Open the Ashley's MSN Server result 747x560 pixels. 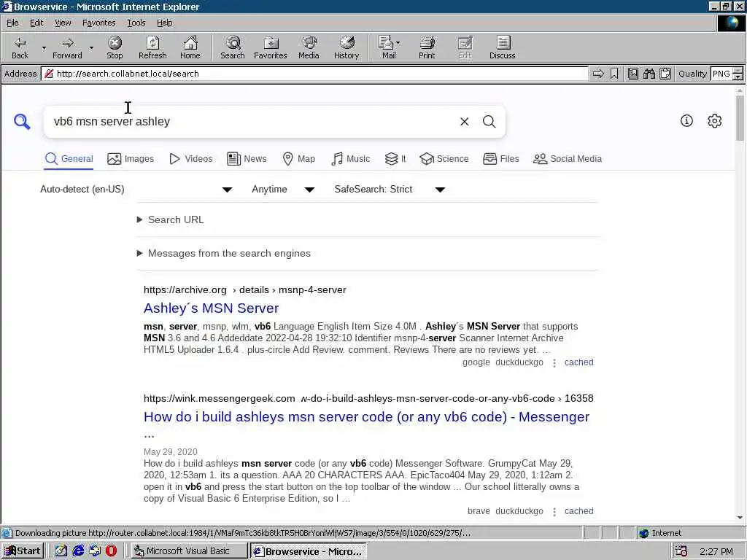point(211,308)
